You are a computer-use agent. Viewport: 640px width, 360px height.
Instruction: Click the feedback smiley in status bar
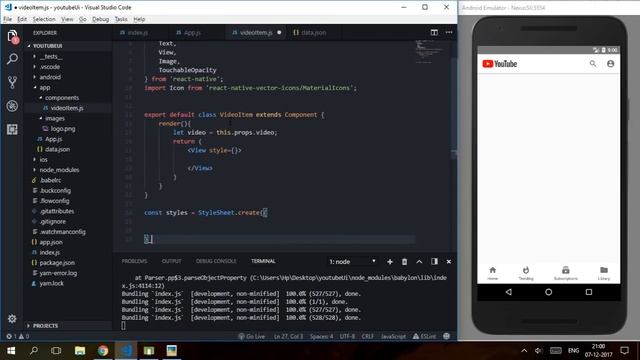(x=446, y=336)
